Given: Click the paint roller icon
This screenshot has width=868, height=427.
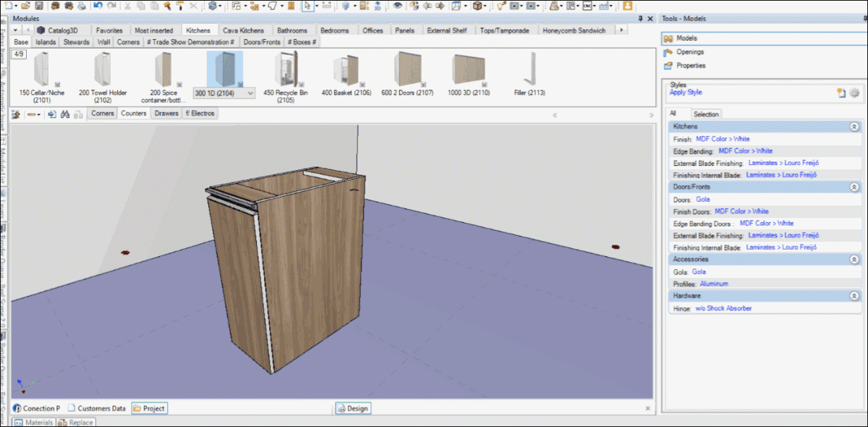Looking at the screenshot, I should pos(179,6).
